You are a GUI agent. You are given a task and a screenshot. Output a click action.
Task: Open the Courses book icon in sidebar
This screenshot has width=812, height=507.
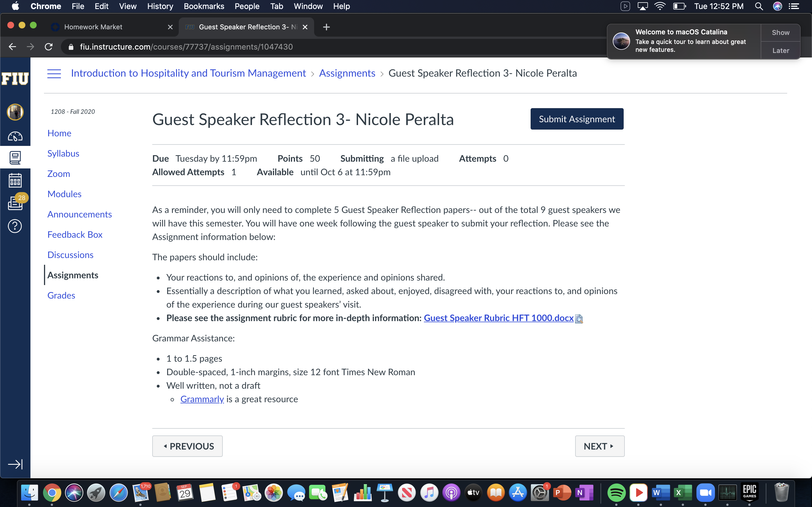point(15,157)
